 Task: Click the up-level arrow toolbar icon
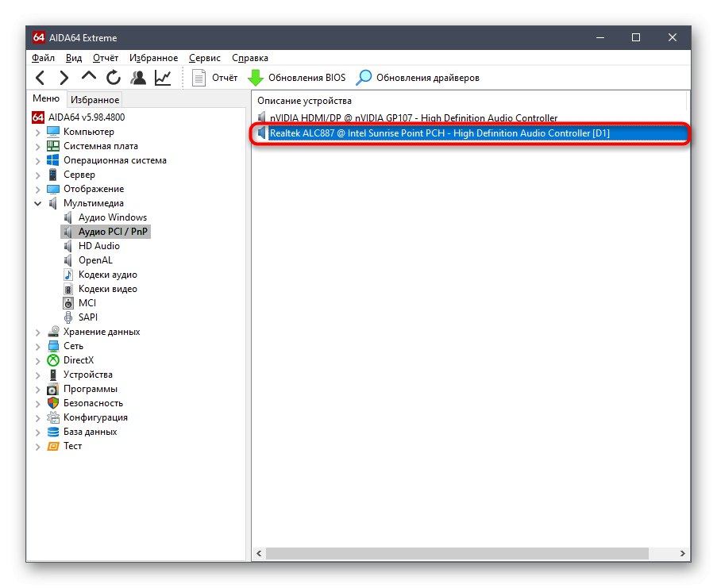pyautogui.click(x=89, y=76)
